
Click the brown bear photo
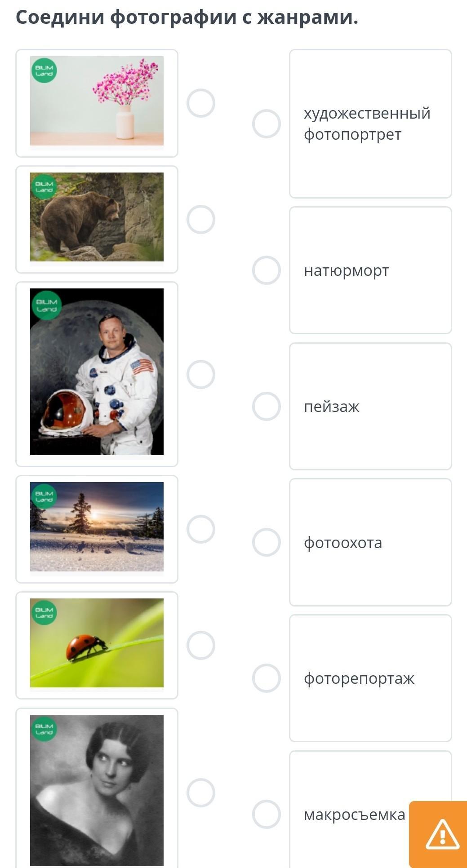tap(97, 217)
